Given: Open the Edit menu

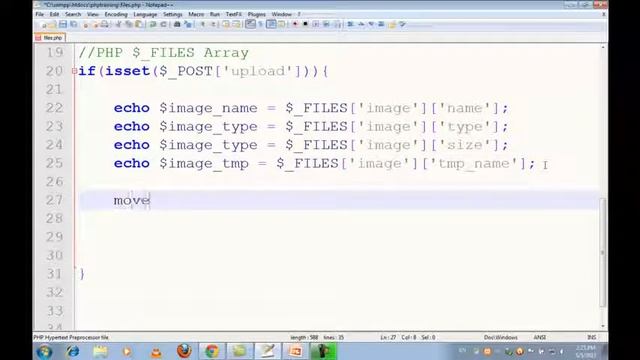Looking at the screenshot, I should [54, 14].
